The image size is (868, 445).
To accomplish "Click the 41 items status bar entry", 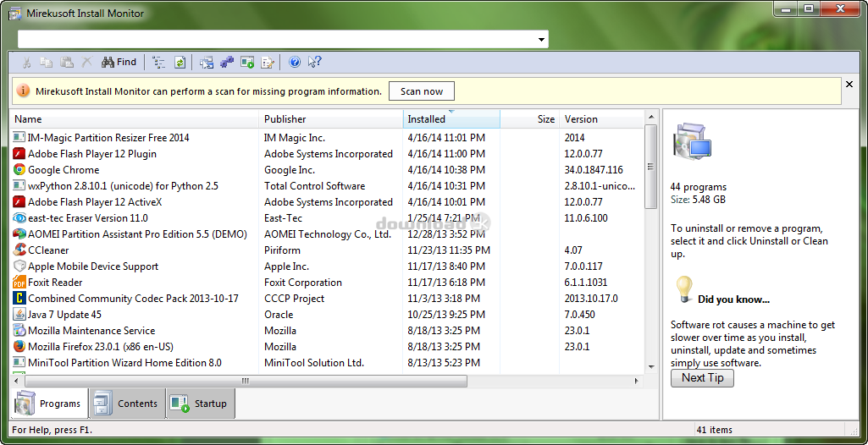I will (714, 430).
